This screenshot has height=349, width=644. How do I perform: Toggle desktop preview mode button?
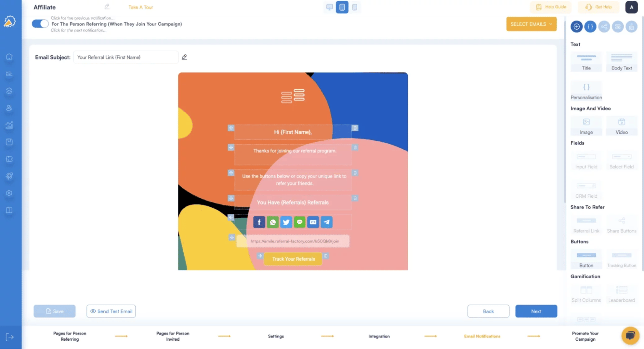click(x=329, y=7)
